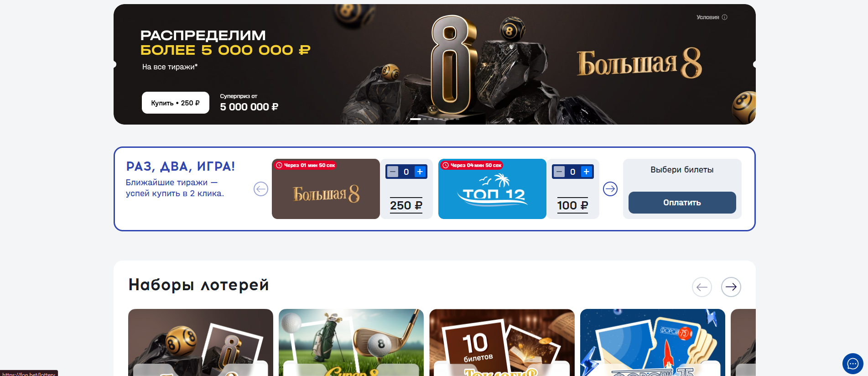Open the Форсаж 75 lottery set thumbnail

(653, 342)
